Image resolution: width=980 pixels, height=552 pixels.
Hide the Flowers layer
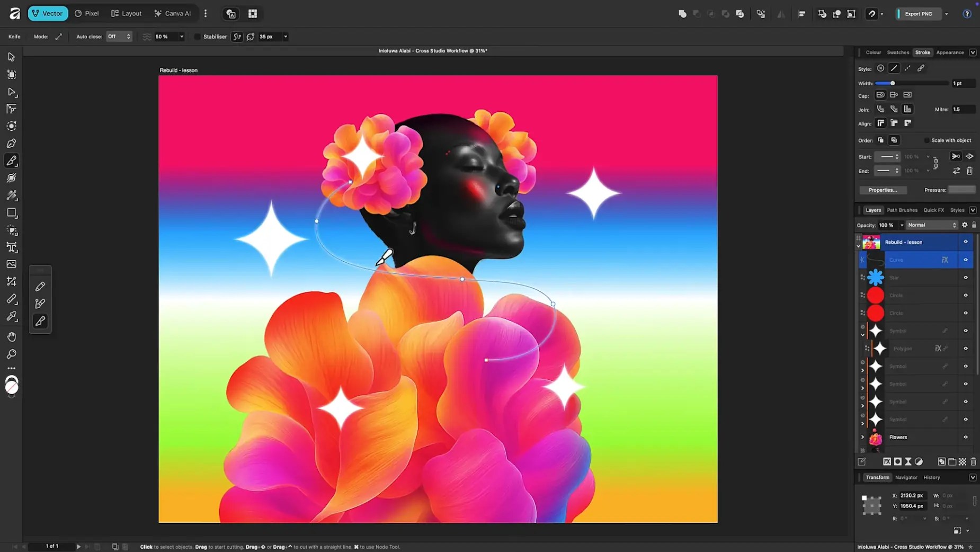pos(965,437)
